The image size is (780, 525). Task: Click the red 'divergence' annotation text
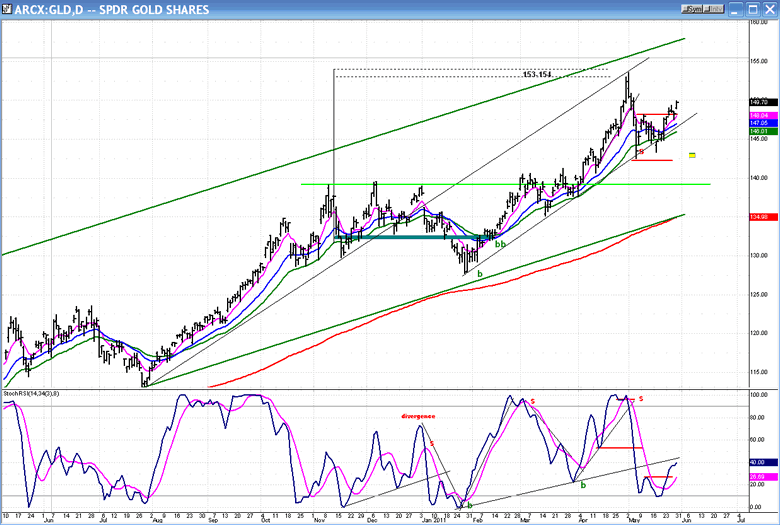[417, 414]
